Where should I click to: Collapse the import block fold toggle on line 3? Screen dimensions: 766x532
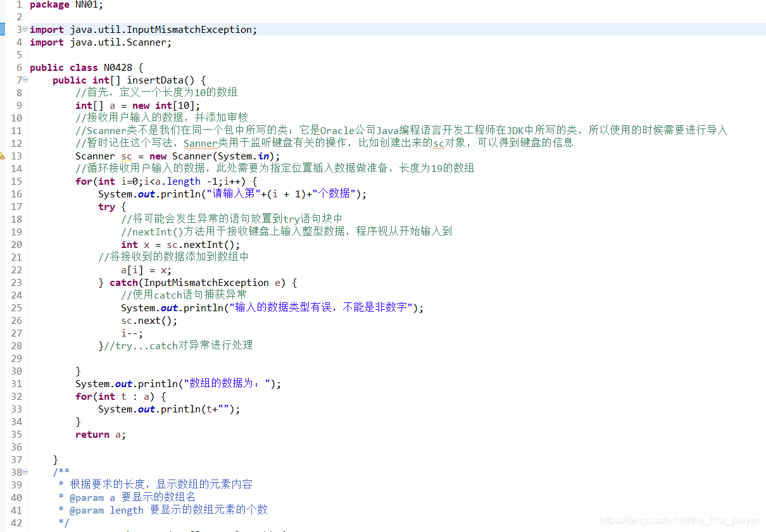(25, 29)
